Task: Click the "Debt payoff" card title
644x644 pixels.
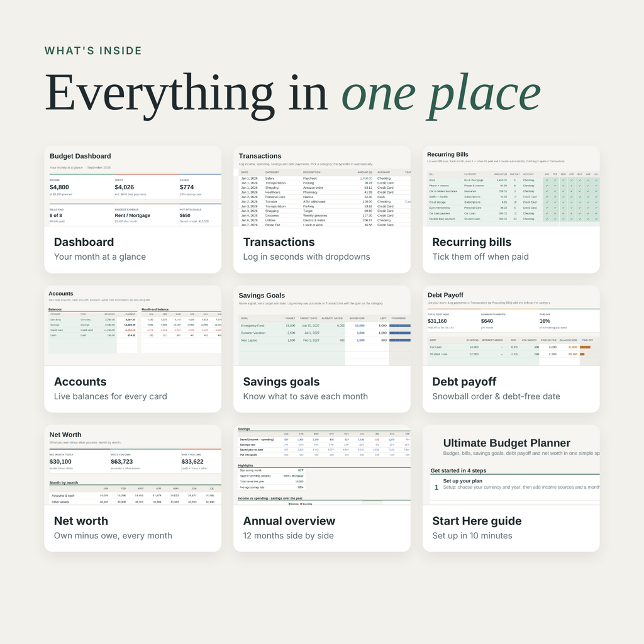Action: tap(464, 382)
